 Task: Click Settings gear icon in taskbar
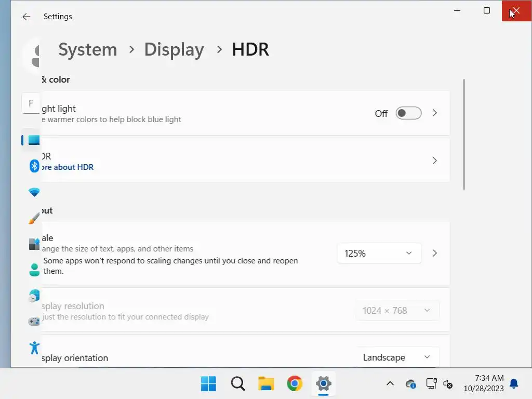tap(323, 384)
